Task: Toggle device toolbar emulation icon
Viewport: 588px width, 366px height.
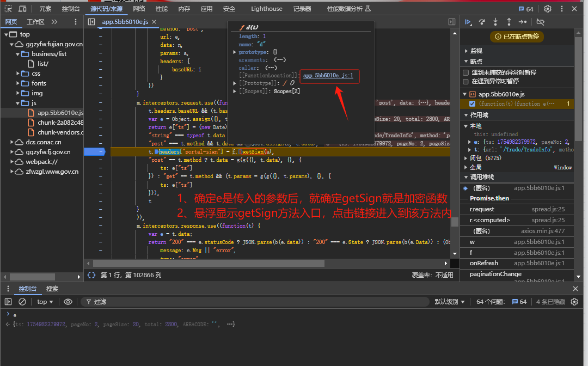Action: tap(22, 9)
